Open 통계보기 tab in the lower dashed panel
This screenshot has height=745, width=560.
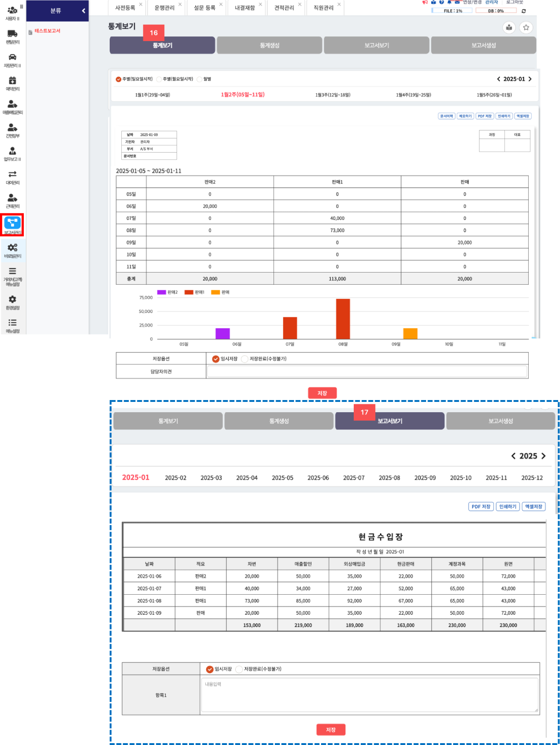[x=168, y=421]
